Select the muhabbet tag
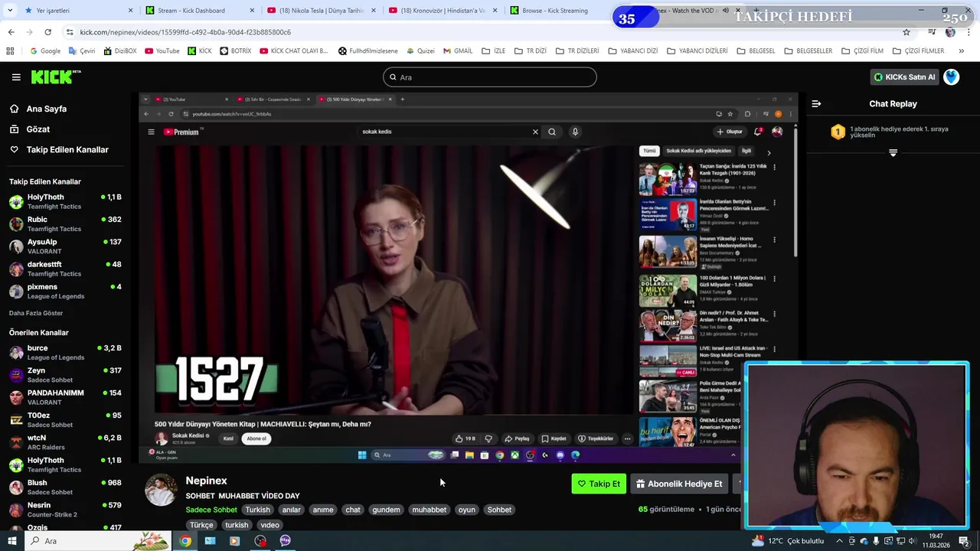Screen dimensions: 980x551 430,510
